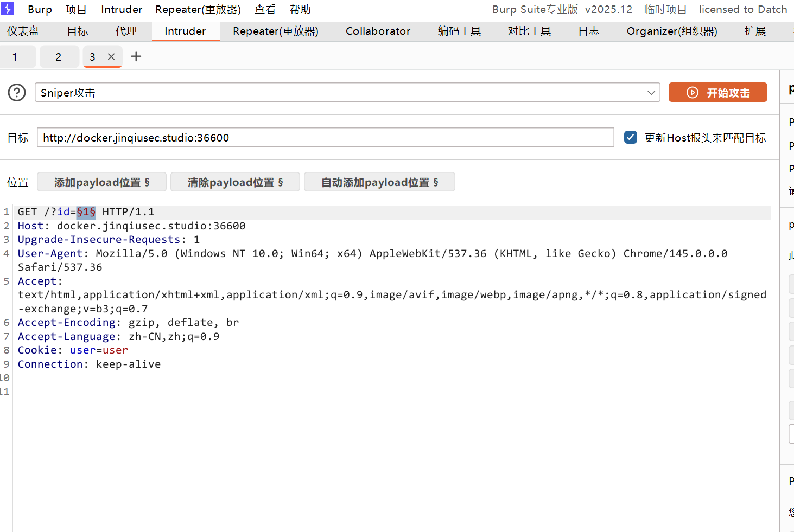Click the 自动添加payload位置 § button
The image size is (794, 532).
point(379,182)
